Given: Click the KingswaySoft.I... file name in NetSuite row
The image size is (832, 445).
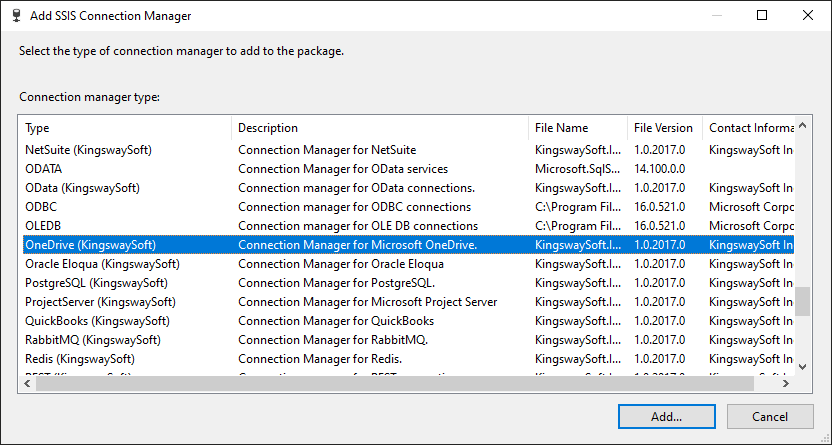Looking at the screenshot, I should tap(578, 150).
